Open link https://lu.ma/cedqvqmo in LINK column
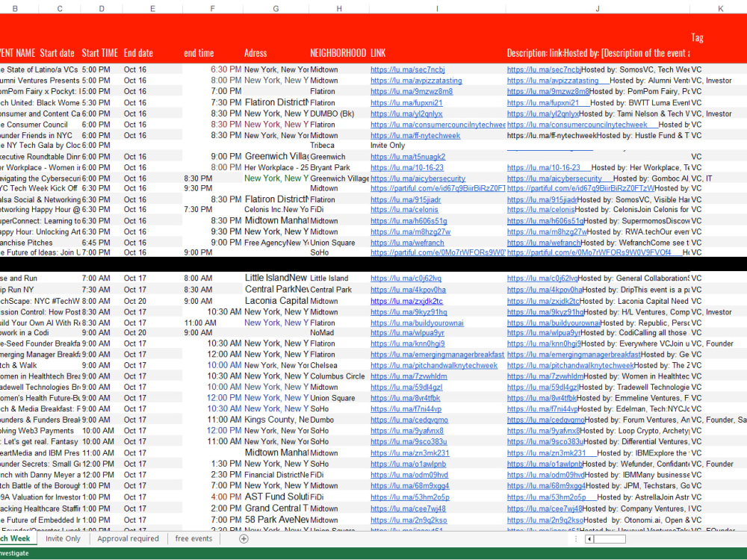Image resolution: width=747 pixels, height=560 pixels. (x=409, y=420)
